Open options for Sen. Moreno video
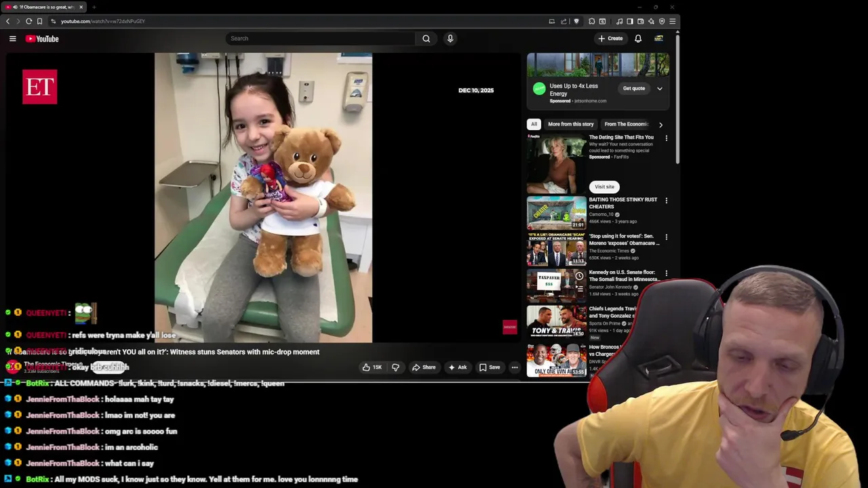This screenshot has height=488, width=868. (666, 237)
